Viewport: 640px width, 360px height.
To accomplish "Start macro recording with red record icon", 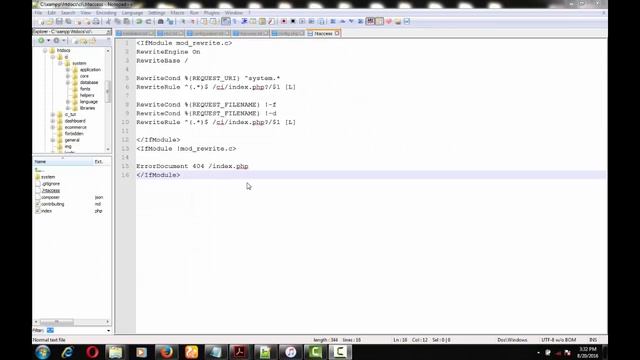I will [284, 21].
